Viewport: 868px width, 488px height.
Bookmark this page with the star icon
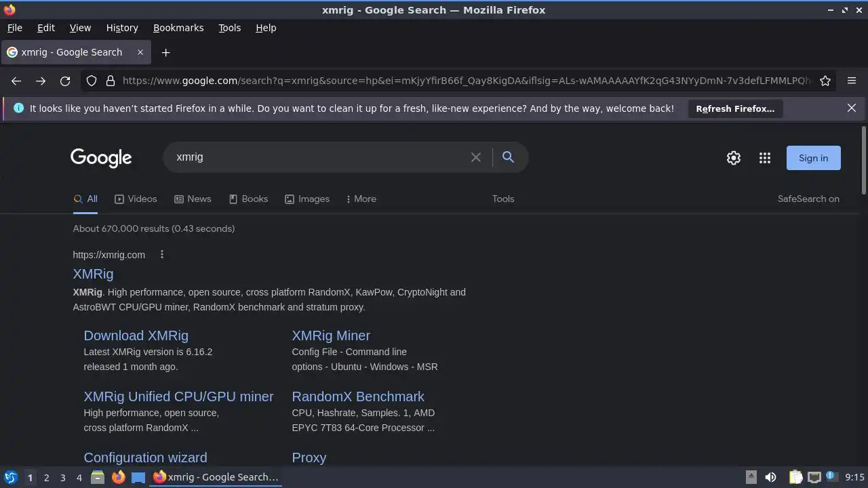pos(825,81)
